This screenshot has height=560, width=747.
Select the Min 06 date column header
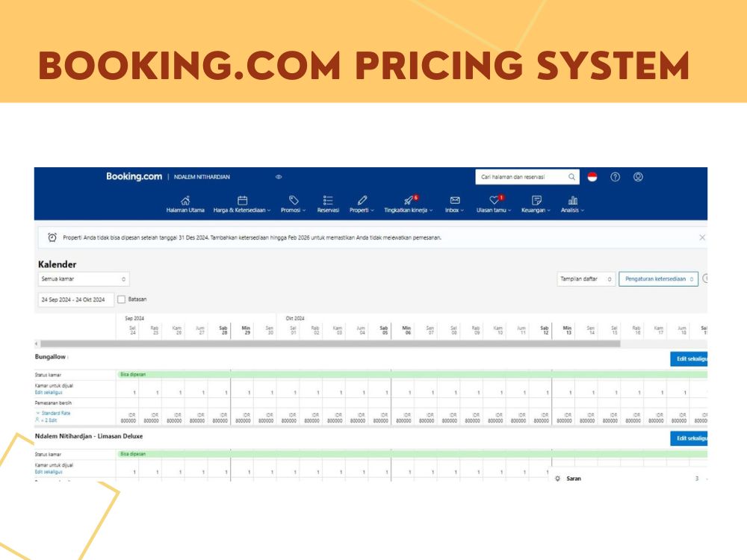[406, 330]
